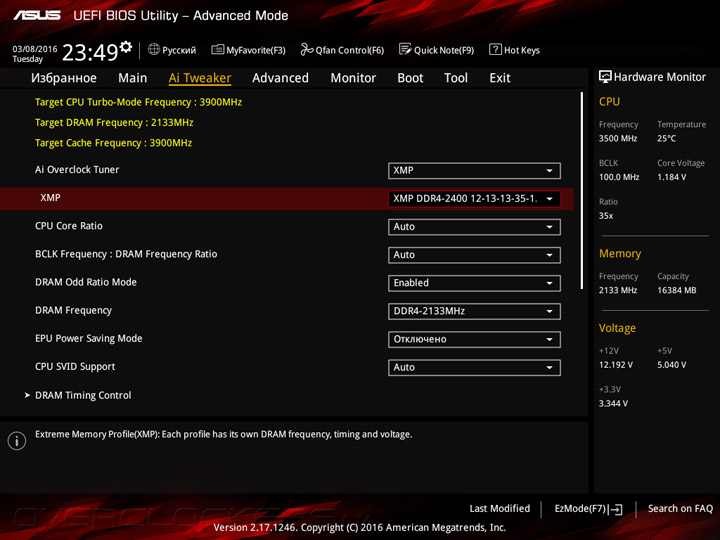Open the EPU Power Saving Mode dropdown
Screen dimensions: 720x540
click(474, 339)
